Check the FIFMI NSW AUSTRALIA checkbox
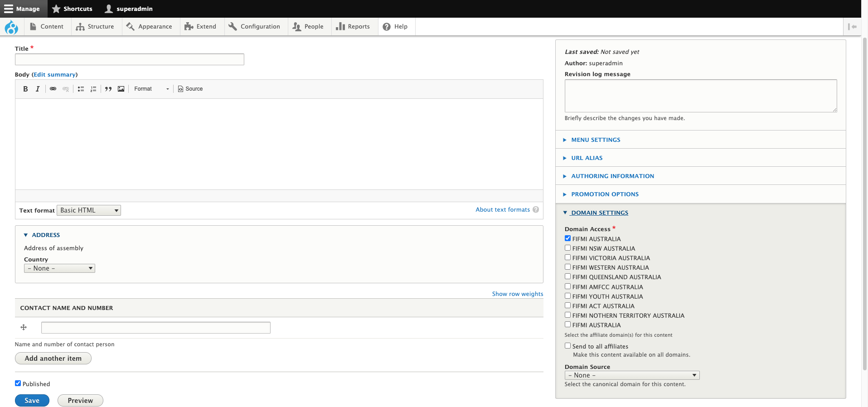The image size is (868, 407). click(567, 248)
